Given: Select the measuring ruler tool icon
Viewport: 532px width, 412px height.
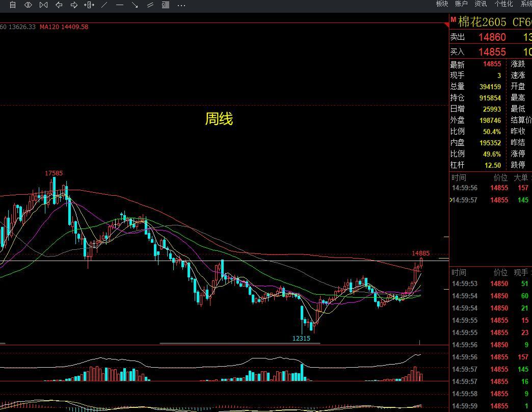Looking at the screenshot, I should [89, 5].
